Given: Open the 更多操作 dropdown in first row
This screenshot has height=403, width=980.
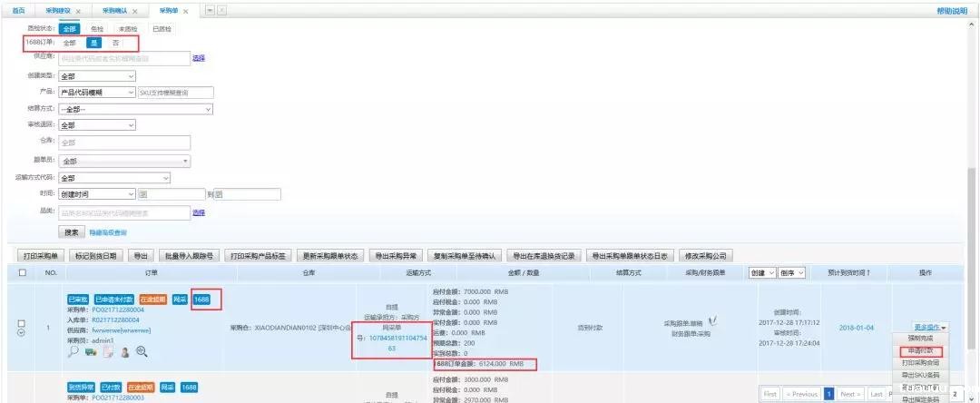Looking at the screenshot, I should point(931,327).
